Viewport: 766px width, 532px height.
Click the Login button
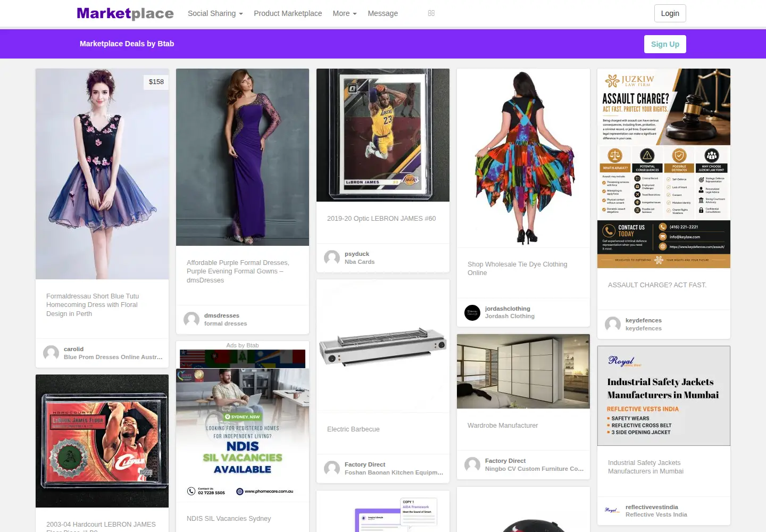tap(670, 13)
